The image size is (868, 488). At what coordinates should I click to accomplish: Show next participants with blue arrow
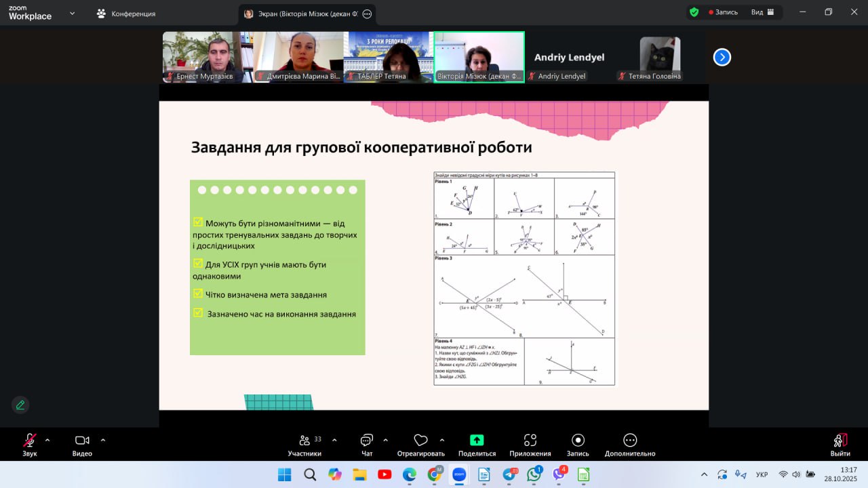(x=722, y=58)
